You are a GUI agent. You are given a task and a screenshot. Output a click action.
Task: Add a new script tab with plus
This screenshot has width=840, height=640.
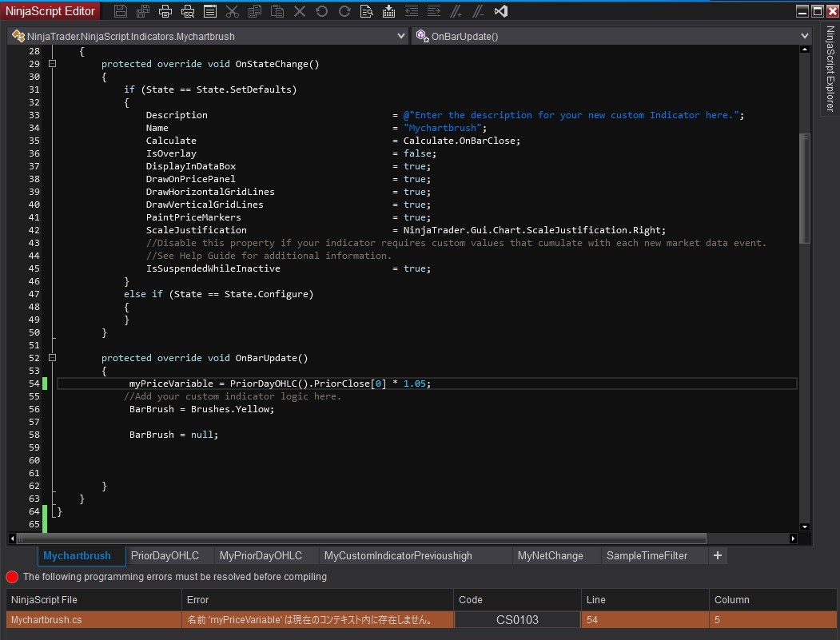click(x=717, y=555)
